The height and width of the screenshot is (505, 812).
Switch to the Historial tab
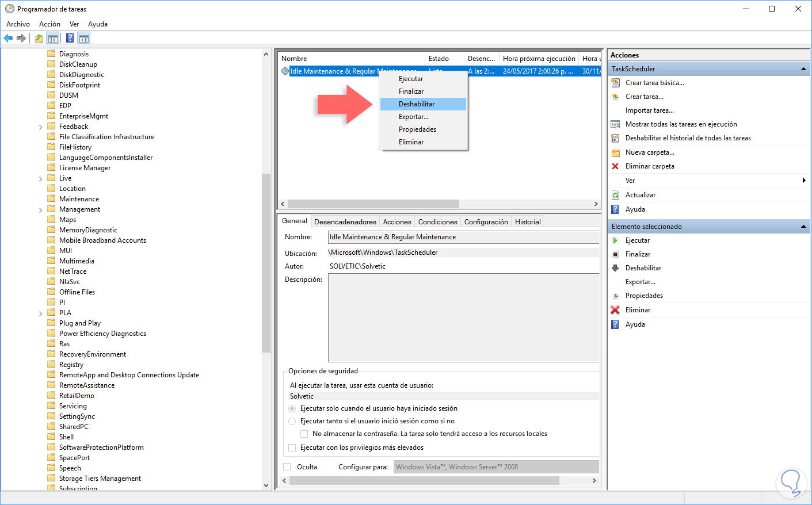(528, 222)
